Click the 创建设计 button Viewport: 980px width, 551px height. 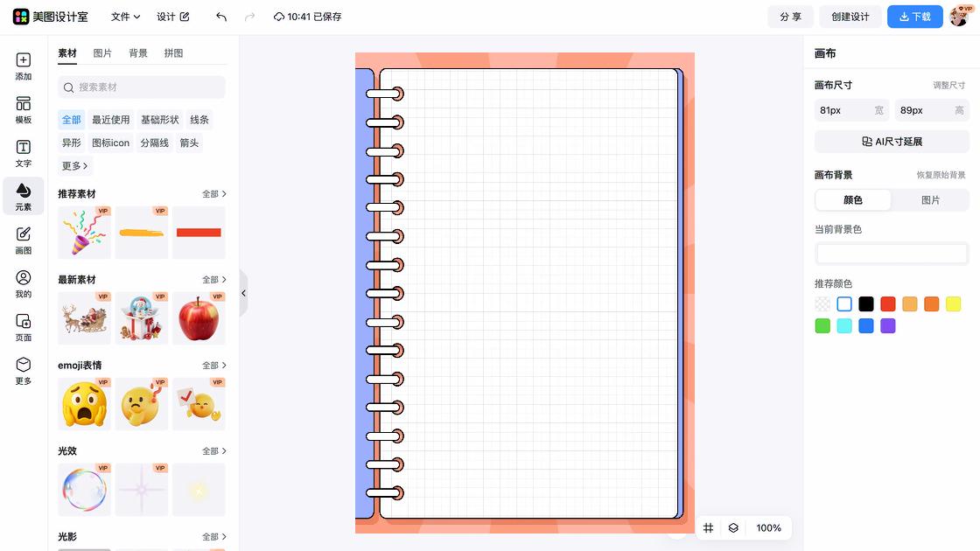[850, 17]
